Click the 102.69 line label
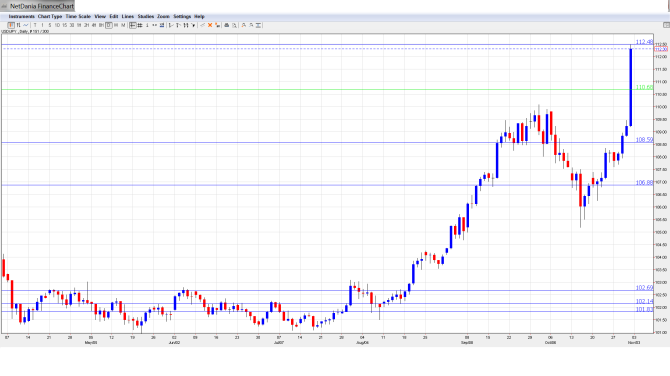The width and height of the screenshot is (670, 376). pos(644,288)
